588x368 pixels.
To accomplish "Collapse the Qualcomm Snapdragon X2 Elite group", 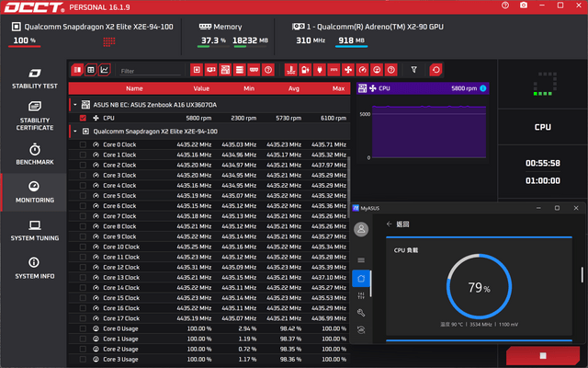I will (75, 132).
